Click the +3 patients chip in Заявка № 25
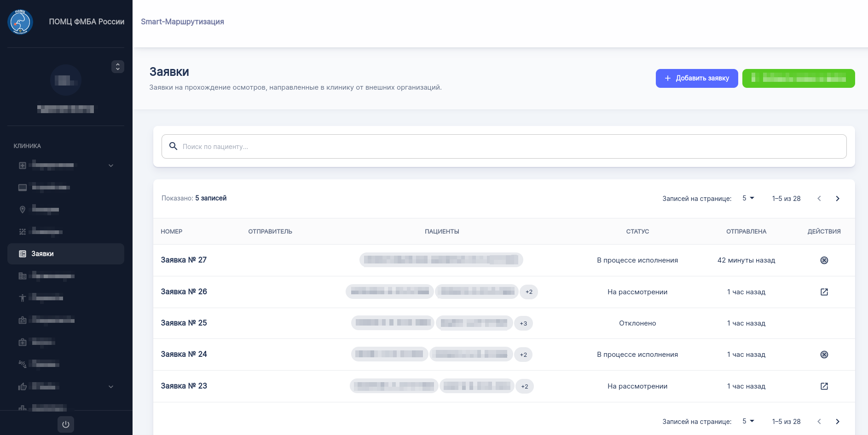 [523, 323]
